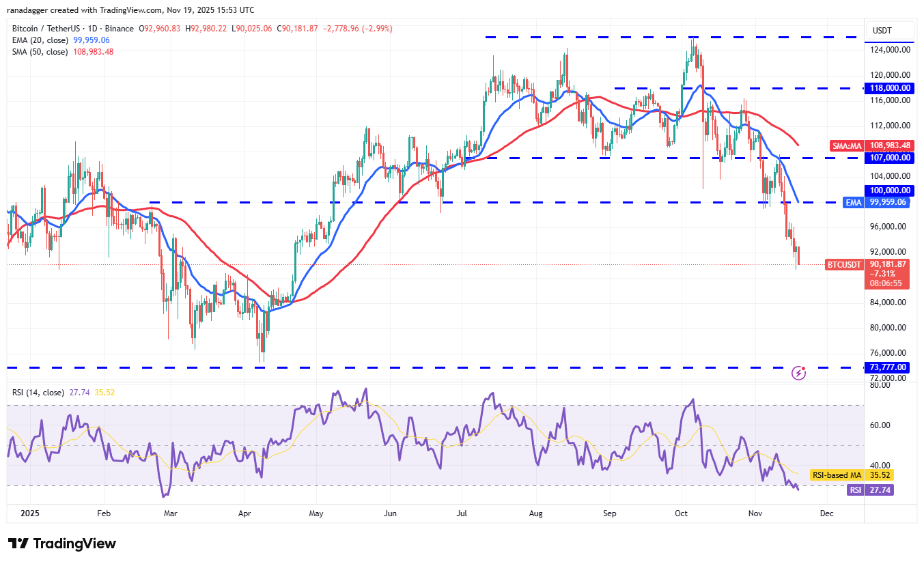Toggle the RSI (14, close) indicator legend
Viewport: 924px width, 564px height.
point(38,393)
